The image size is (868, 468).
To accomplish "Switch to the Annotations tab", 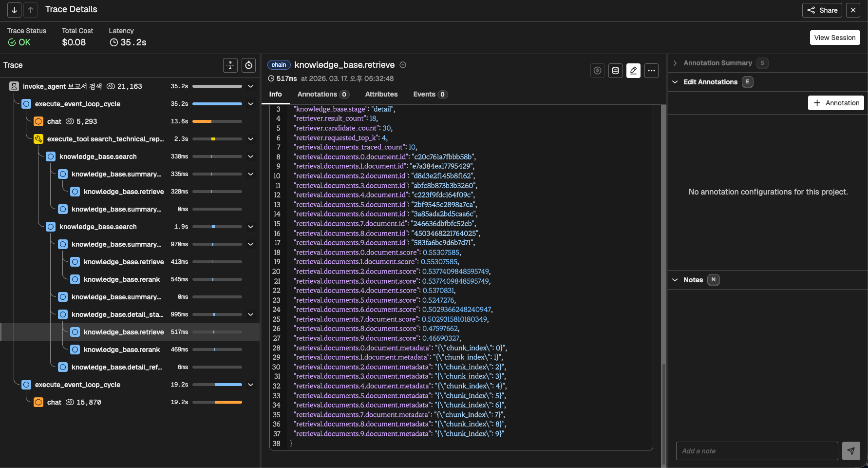I will 323,94.
